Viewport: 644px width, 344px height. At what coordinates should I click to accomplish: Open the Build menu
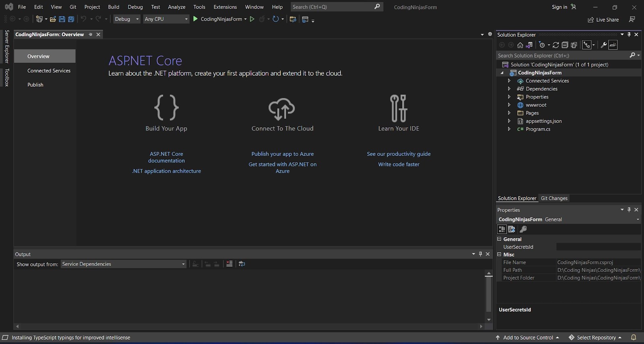click(114, 7)
